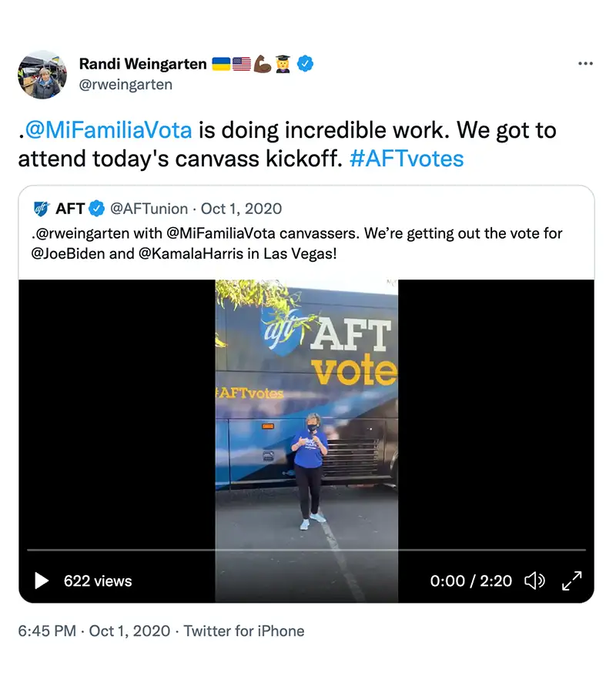The height and width of the screenshot is (693, 616).
Task: Open the quoted tweet text body
Action: 300,243
